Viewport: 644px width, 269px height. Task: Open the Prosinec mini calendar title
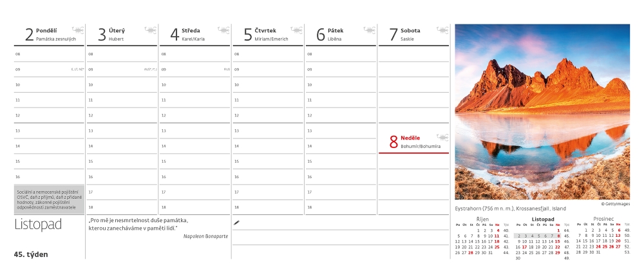tap(603, 219)
